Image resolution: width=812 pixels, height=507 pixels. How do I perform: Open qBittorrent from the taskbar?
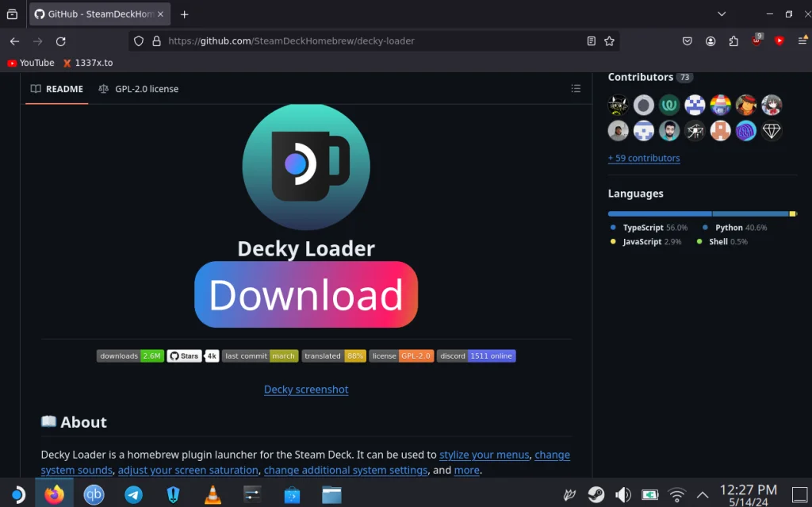[94, 494]
